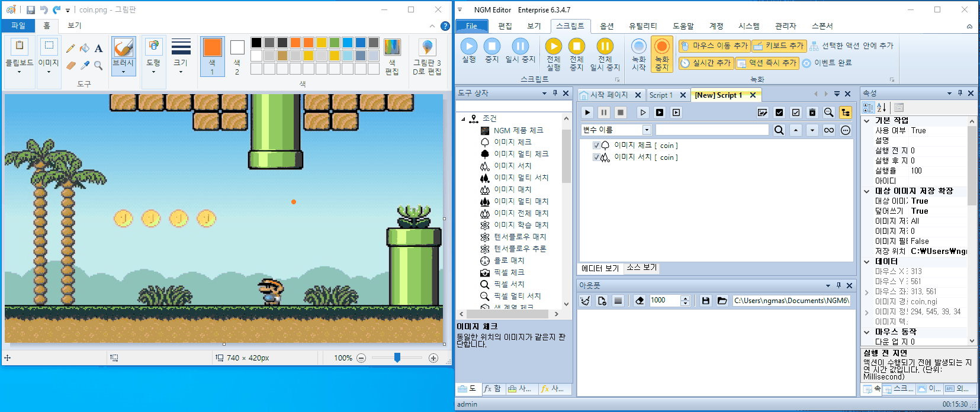980x412 pixels.
Task: Switch to the Script 1 tab
Action: coord(661,95)
